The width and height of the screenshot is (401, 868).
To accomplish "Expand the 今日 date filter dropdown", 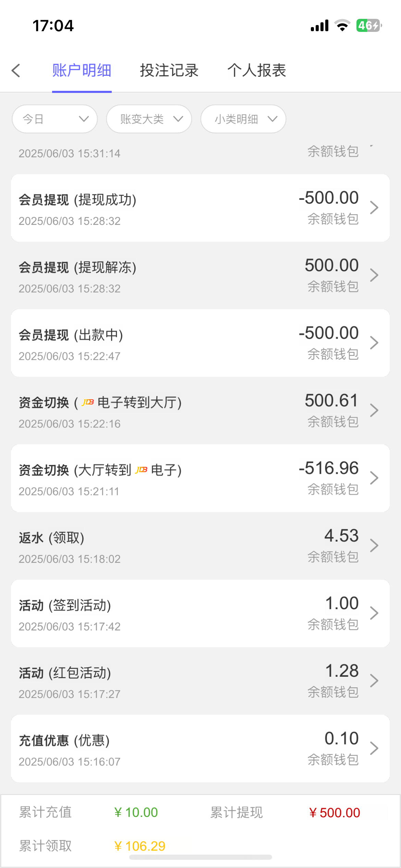I will click(55, 119).
